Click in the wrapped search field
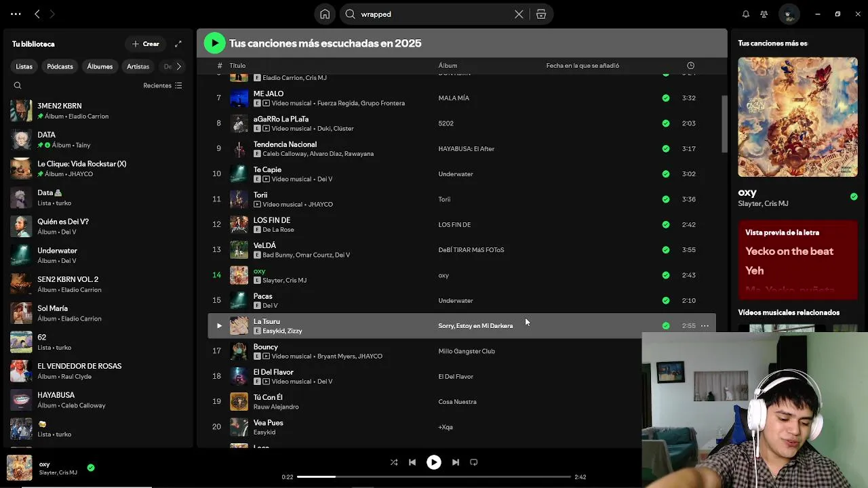Screen dimensions: 868x488 (x=434, y=14)
